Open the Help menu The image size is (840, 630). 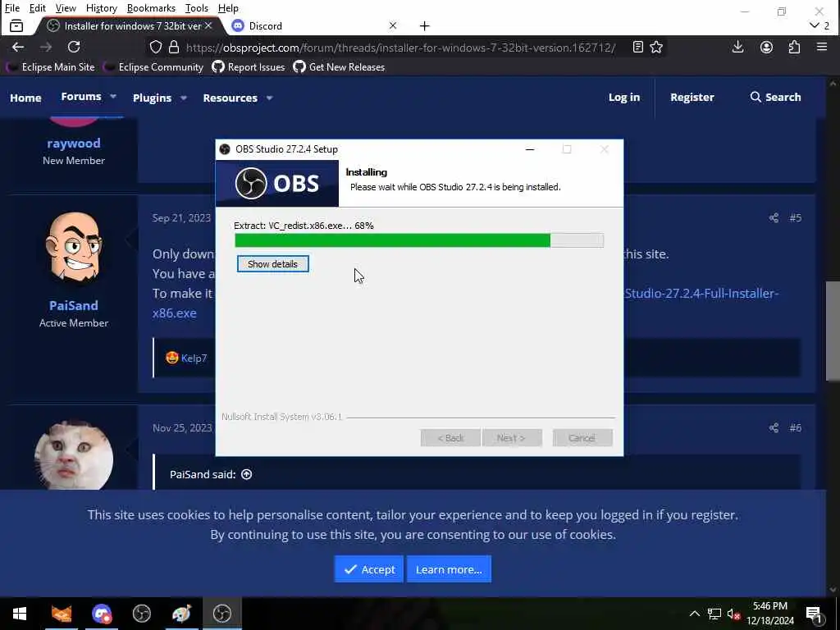pos(228,8)
